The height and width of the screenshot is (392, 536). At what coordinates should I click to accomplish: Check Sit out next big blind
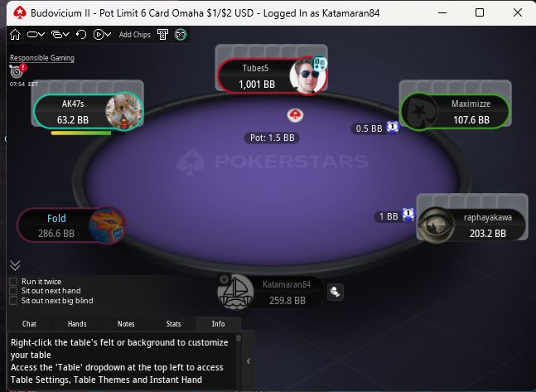[x=13, y=301]
